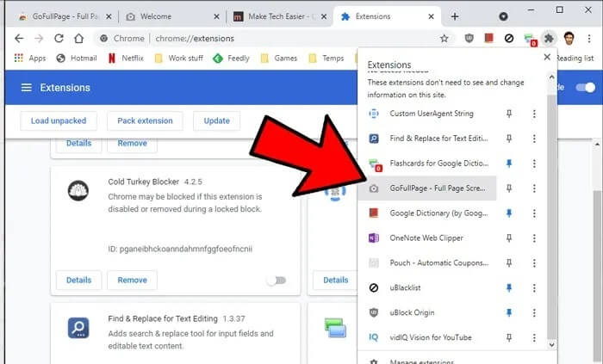The width and height of the screenshot is (603, 364).
Task: Click uBlock Origin shield toolbar icon
Action: 469,39
